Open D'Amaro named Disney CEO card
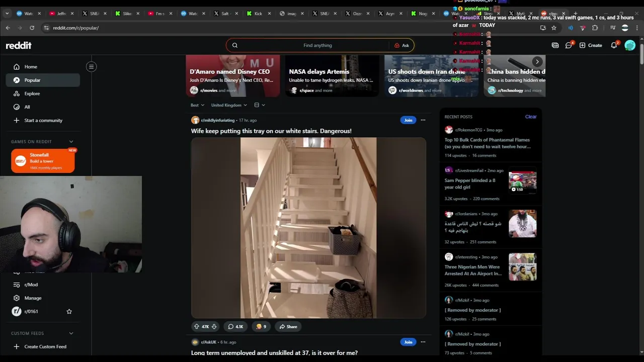Viewport: 644px width, 362px height. tap(233, 76)
